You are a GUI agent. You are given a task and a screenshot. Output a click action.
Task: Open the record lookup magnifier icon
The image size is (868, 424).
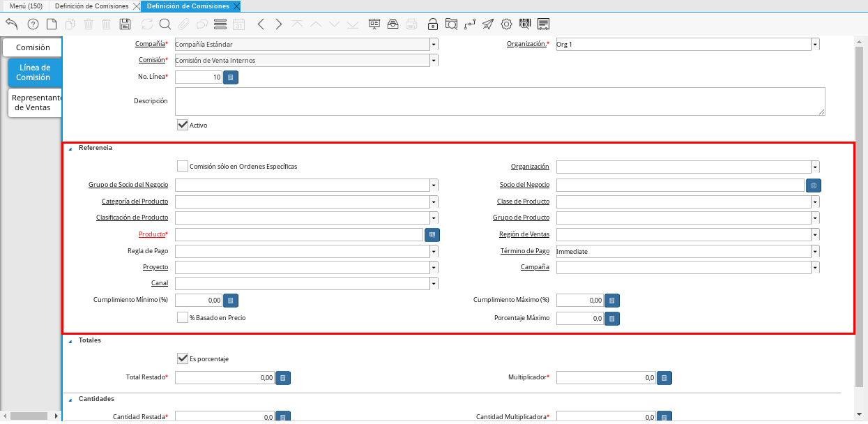tap(165, 24)
